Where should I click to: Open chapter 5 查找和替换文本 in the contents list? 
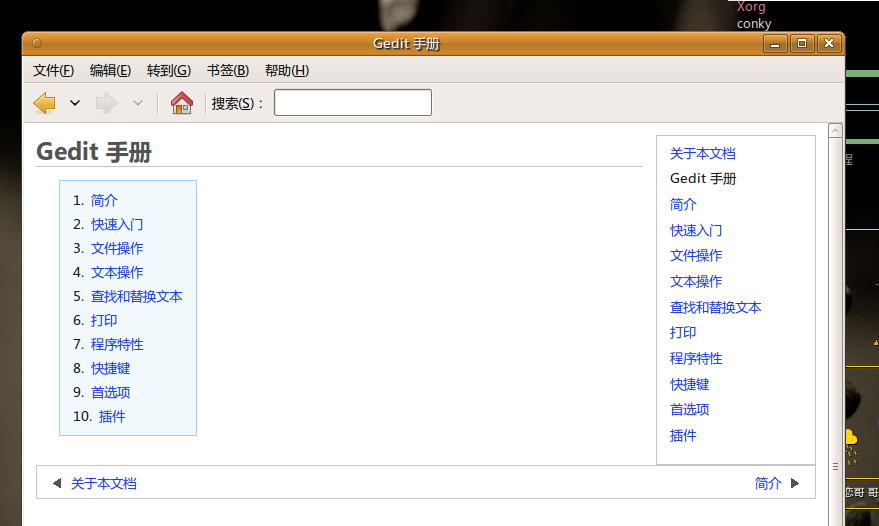point(137,297)
